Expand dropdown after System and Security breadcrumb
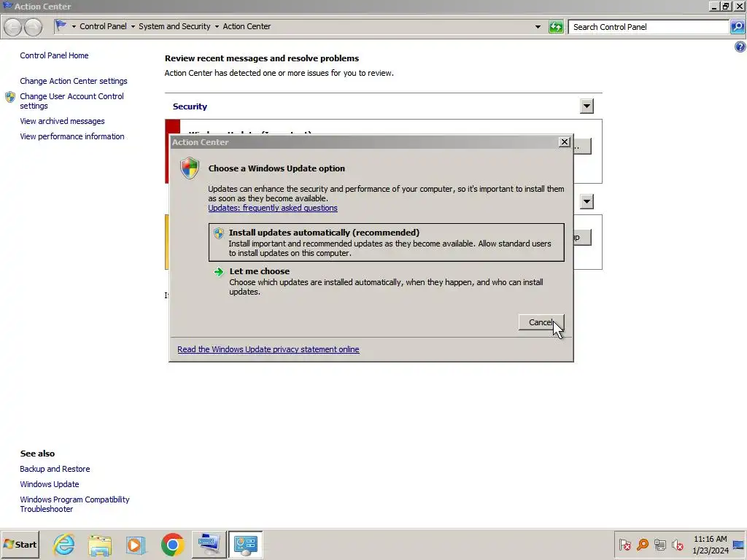The width and height of the screenshot is (747, 560). coord(217,27)
